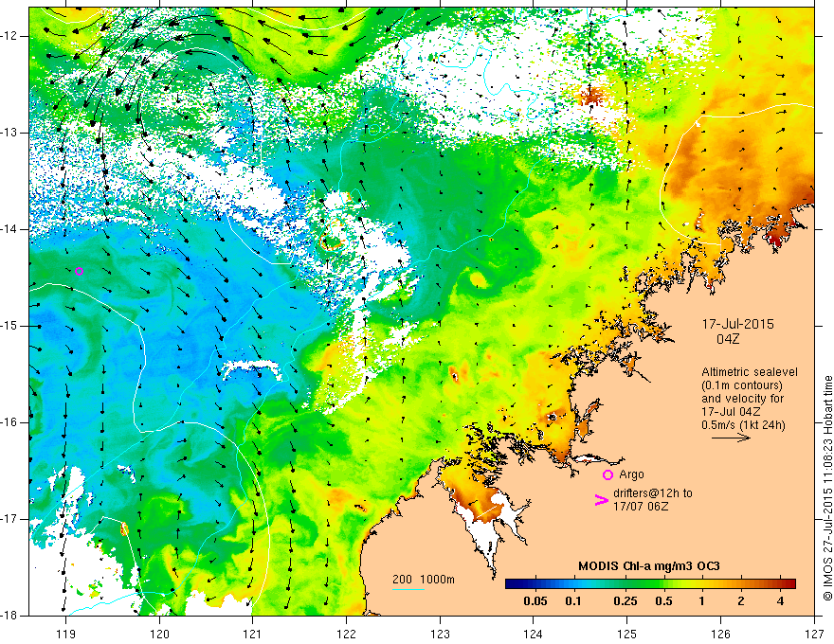This screenshot has width=834, height=644.
Task: Click the '17-Jul 04Z' caption line
Action: pyautogui.click(x=731, y=412)
